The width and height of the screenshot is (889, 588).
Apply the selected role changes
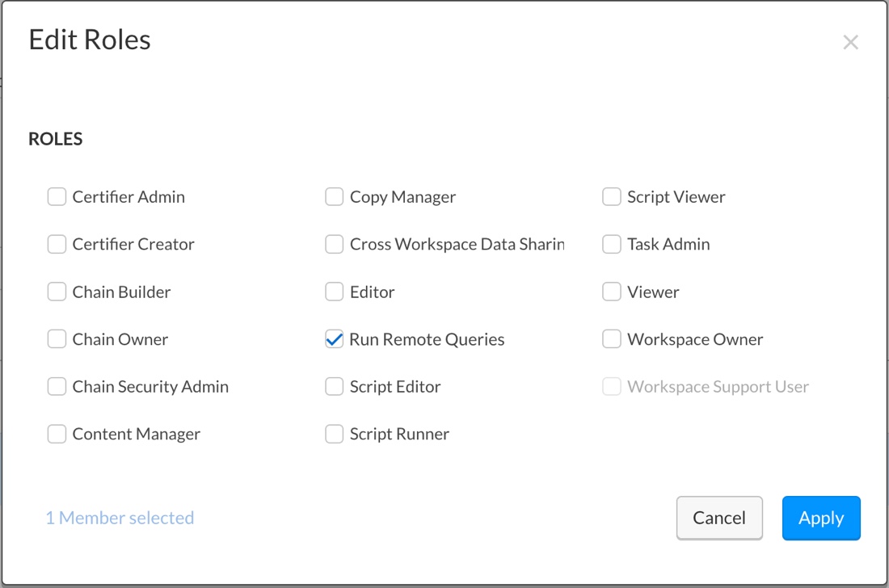click(821, 518)
